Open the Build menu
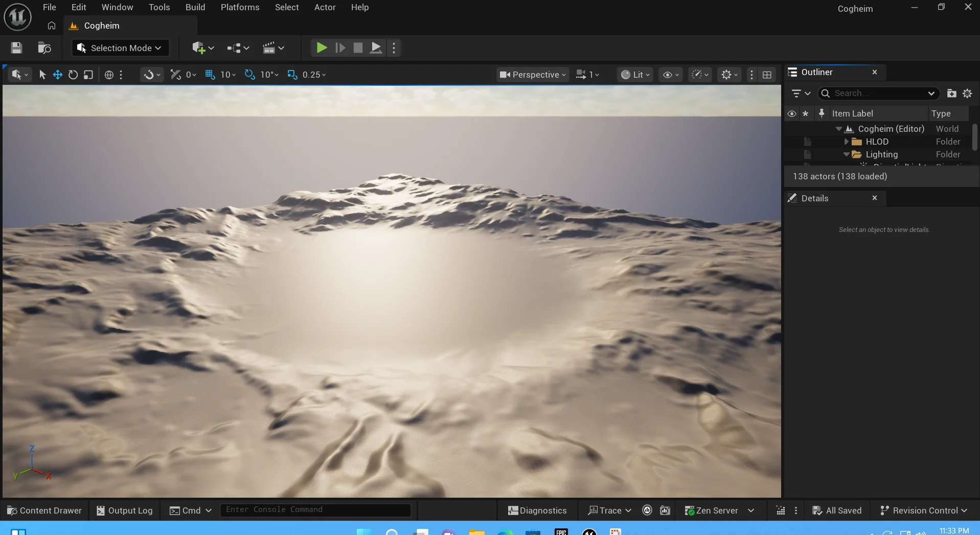The image size is (980, 535). click(x=195, y=7)
